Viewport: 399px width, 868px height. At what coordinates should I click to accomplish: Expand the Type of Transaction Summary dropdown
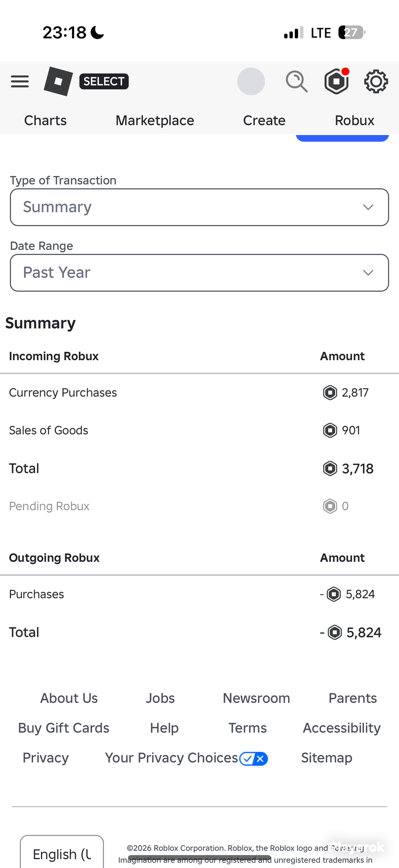(x=199, y=207)
